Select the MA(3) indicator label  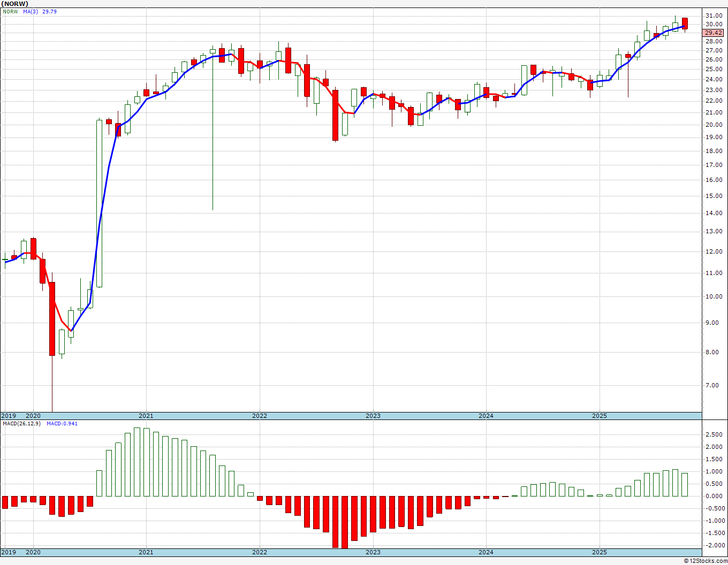(29, 11)
